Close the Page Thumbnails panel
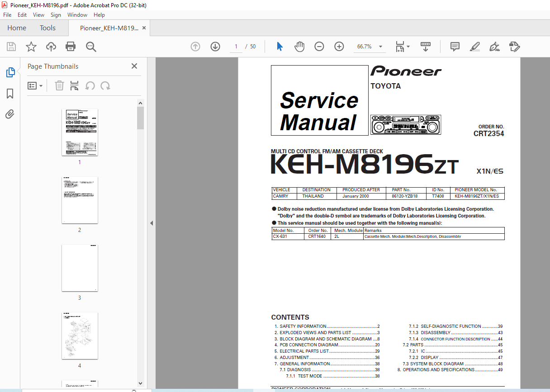 pos(134,66)
